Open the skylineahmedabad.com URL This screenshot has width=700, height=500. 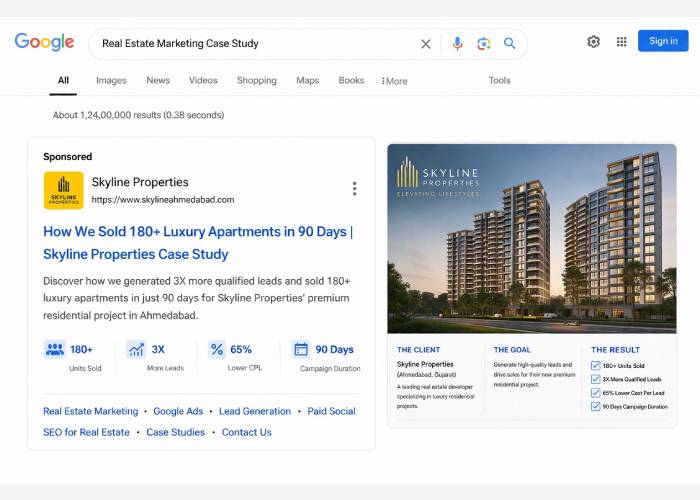click(x=163, y=200)
